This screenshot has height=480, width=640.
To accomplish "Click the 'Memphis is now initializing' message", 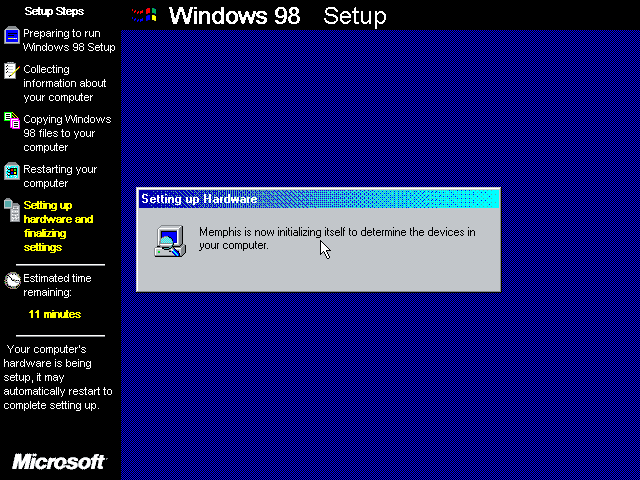I will click(337, 238).
